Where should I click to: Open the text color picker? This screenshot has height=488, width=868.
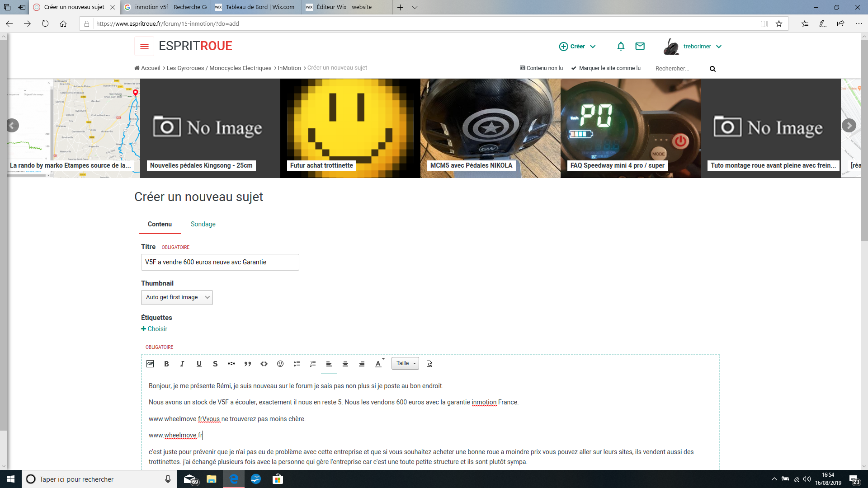[x=379, y=364]
